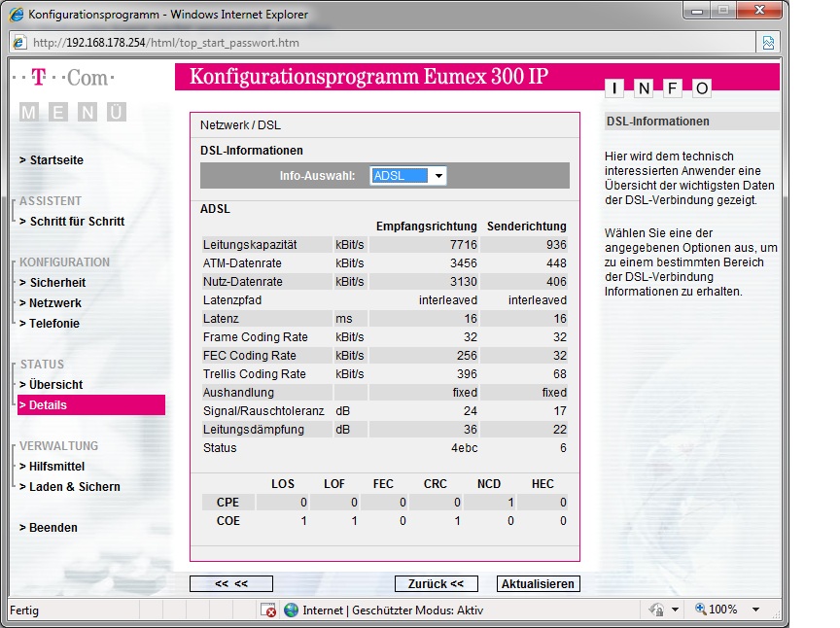Click the Geschützter Modus: Aktiv status text
840x628 pixels.
point(418,610)
